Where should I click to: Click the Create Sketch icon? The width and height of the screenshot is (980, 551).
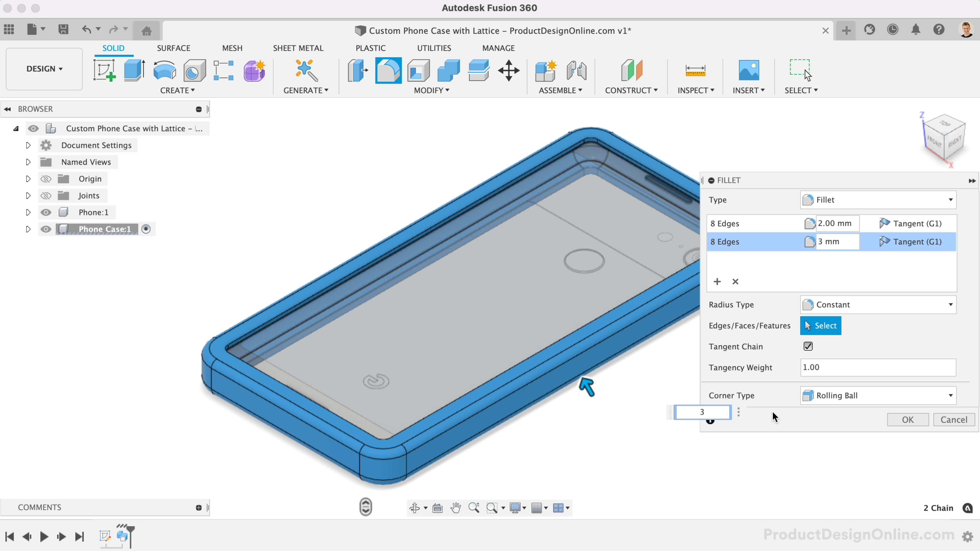[104, 70]
